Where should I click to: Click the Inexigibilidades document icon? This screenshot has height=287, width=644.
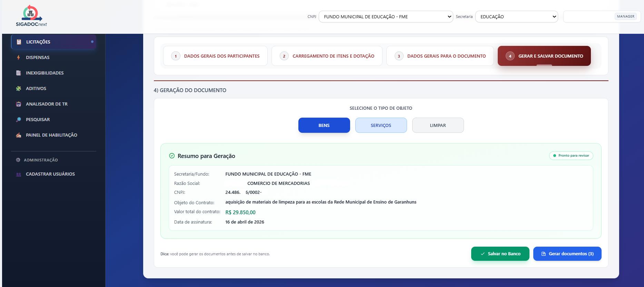[19, 73]
